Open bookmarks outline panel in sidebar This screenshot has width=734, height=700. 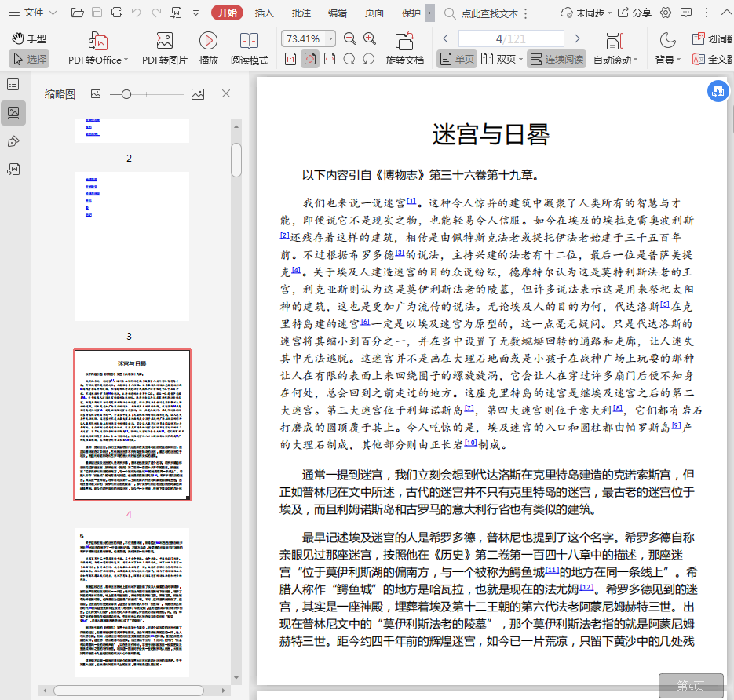pos(13,85)
